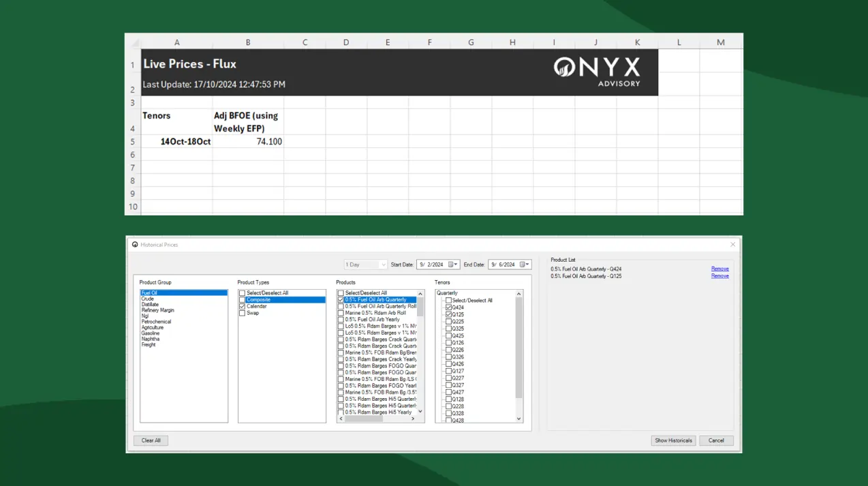Close the Historical Prices dialog with X
Viewport: 868px width, 486px height.
(x=733, y=245)
